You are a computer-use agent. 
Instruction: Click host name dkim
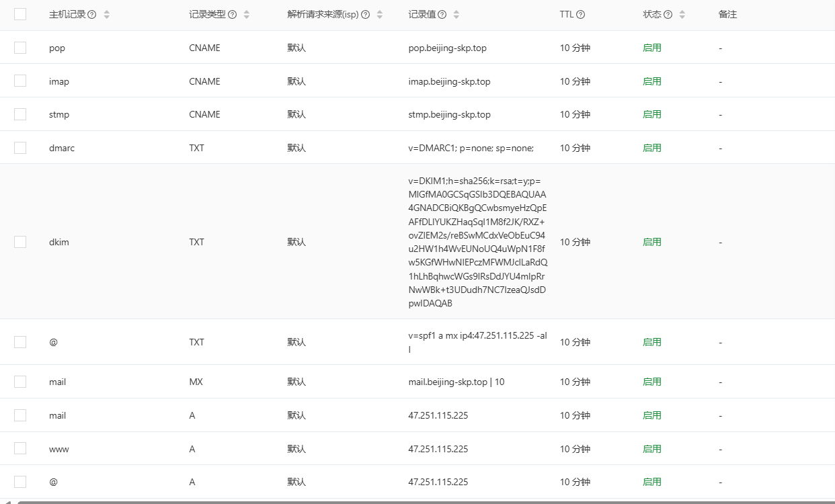(x=59, y=242)
